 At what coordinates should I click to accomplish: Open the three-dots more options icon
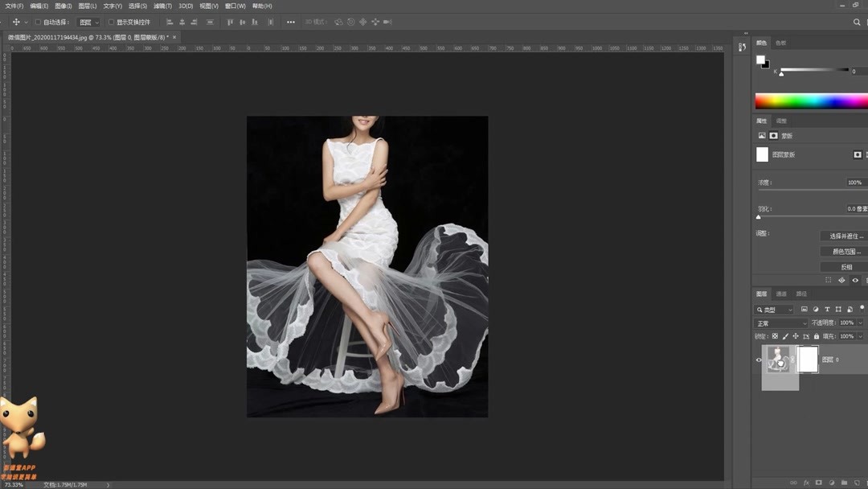(x=290, y=23)
